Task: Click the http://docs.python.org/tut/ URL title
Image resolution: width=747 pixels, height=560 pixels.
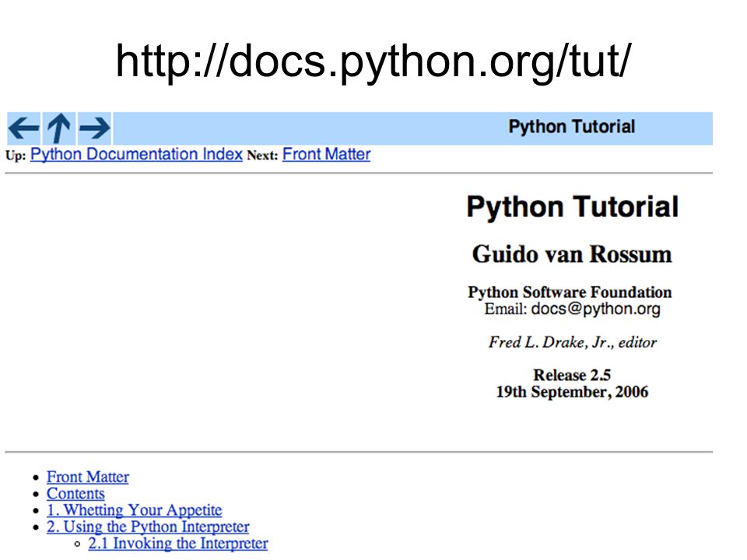Action: coord(373,62)
